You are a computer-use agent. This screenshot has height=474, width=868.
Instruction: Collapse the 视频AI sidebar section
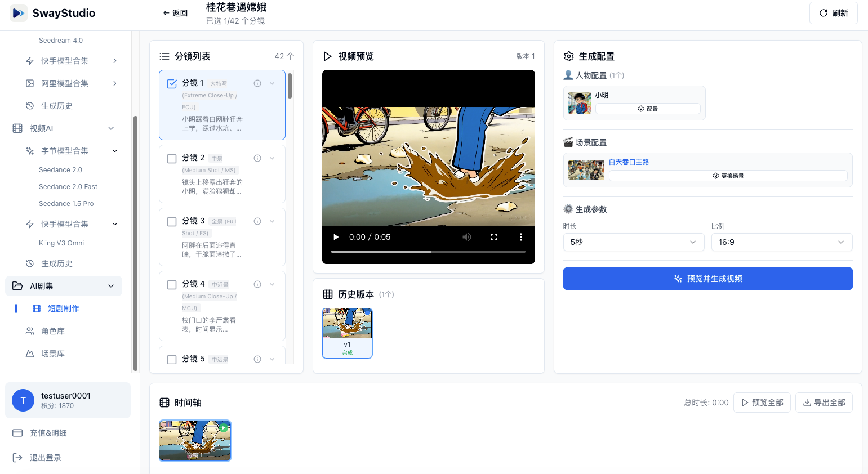pos(111,128)
